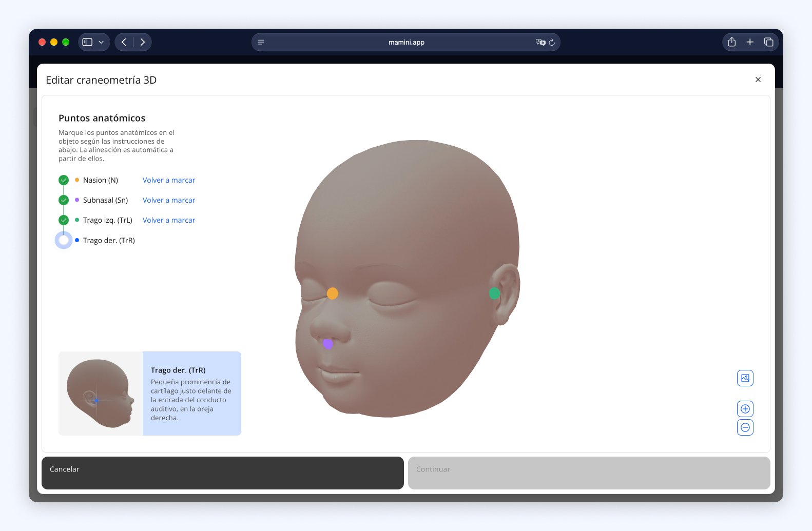
Task: Go forward to the next page
Action: click(x=143, y=42)
